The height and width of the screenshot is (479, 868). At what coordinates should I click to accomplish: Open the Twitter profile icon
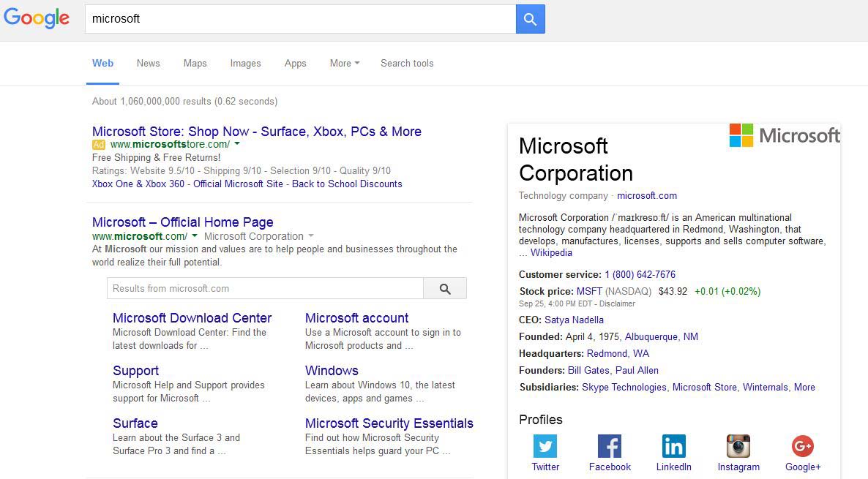[x=545, y=445]
